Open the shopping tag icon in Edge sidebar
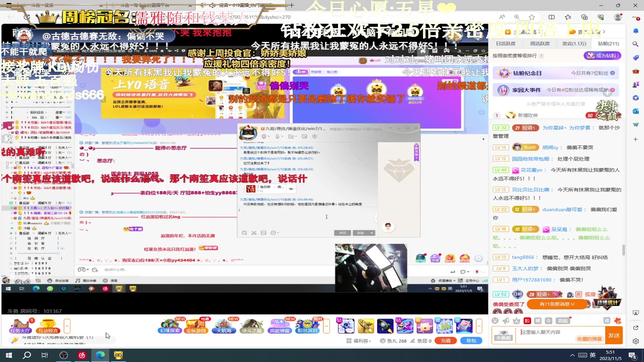Viewport: 644px width, 362px height. pyautogui.click(x=636, y=57)
